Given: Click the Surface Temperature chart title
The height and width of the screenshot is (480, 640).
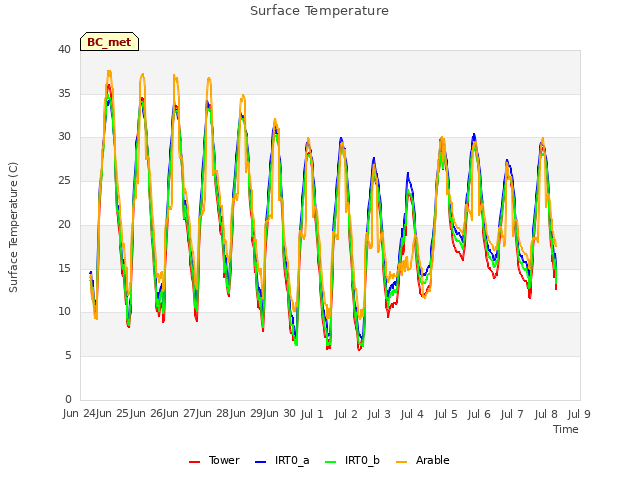Looking at the screenshot, I should pos(319,11).
